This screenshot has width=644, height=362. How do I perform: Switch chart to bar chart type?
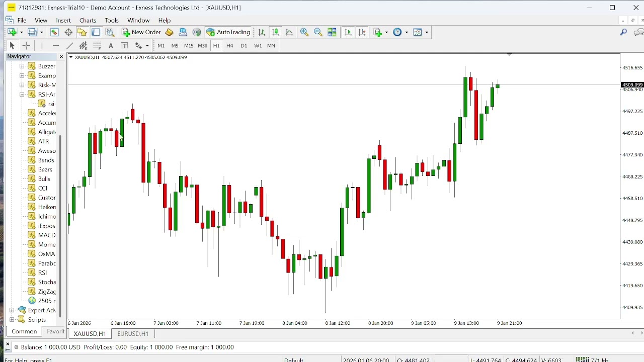tap(262, 32)
